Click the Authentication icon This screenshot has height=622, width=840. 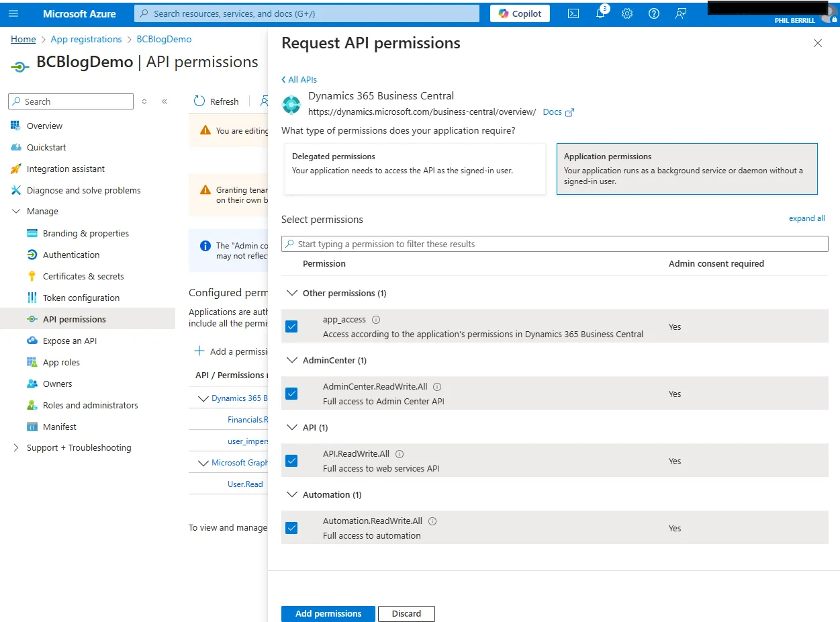(x=32, y=255)
